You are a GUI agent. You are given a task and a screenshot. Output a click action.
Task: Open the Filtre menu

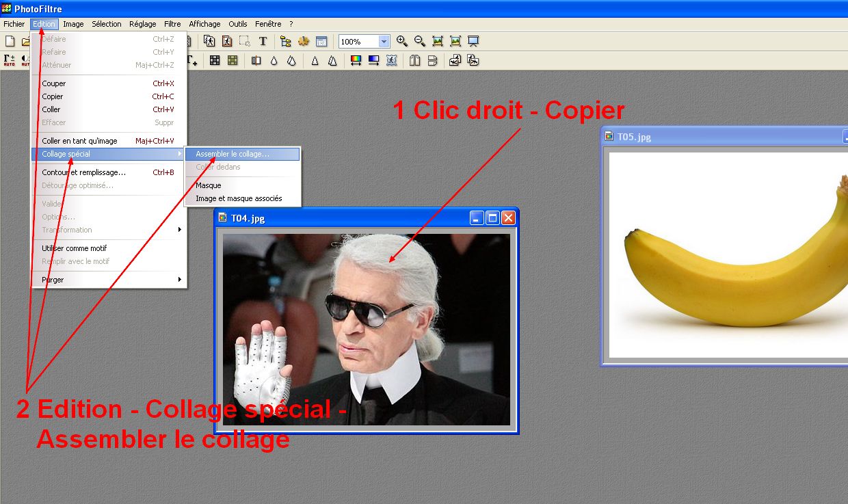(x=172, y=24)
